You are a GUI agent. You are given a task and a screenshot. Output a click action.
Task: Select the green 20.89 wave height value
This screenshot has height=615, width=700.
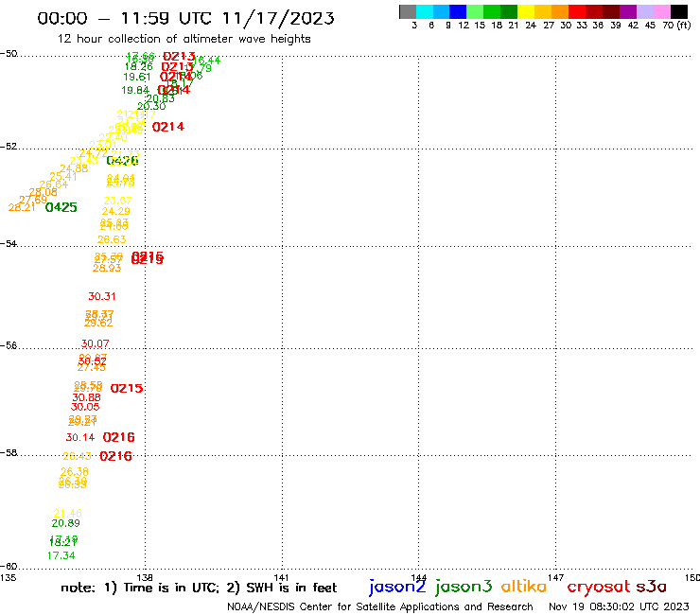click(x=65, y=523)
